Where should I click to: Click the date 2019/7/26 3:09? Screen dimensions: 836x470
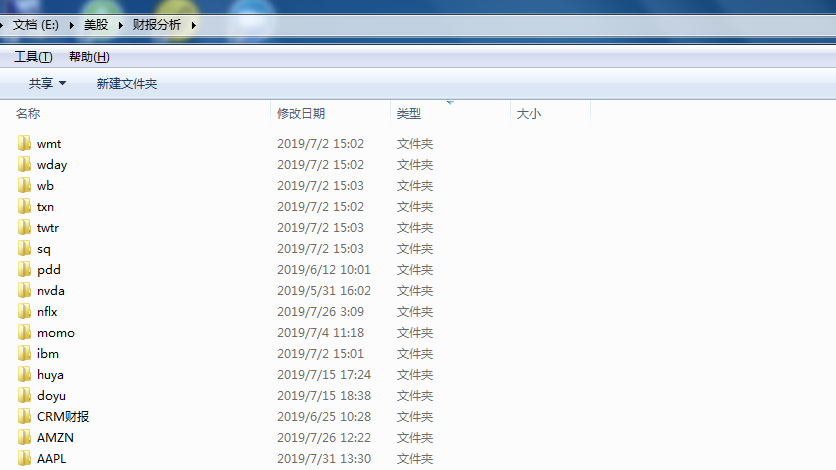pos(320,312)
